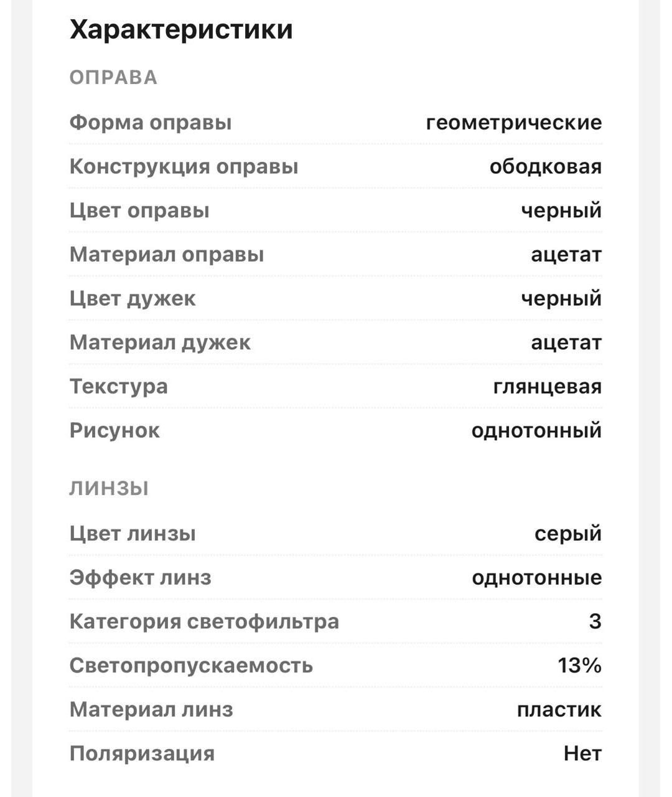The height and width of the screenshot is (797, 672).
Task: Open the геометрические frame shape value
Action: pyautogui.click(x=514, y=123)
